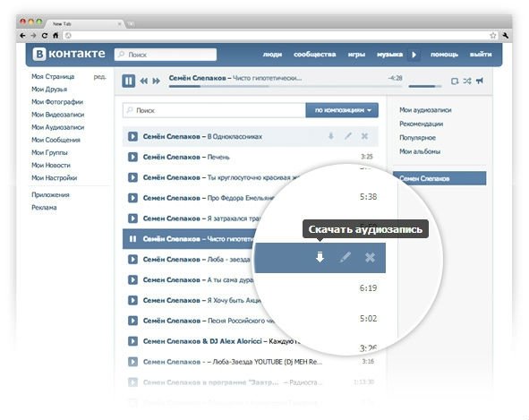Click download arrow in the magnified row
529x420 pixels.
[320, 257]
